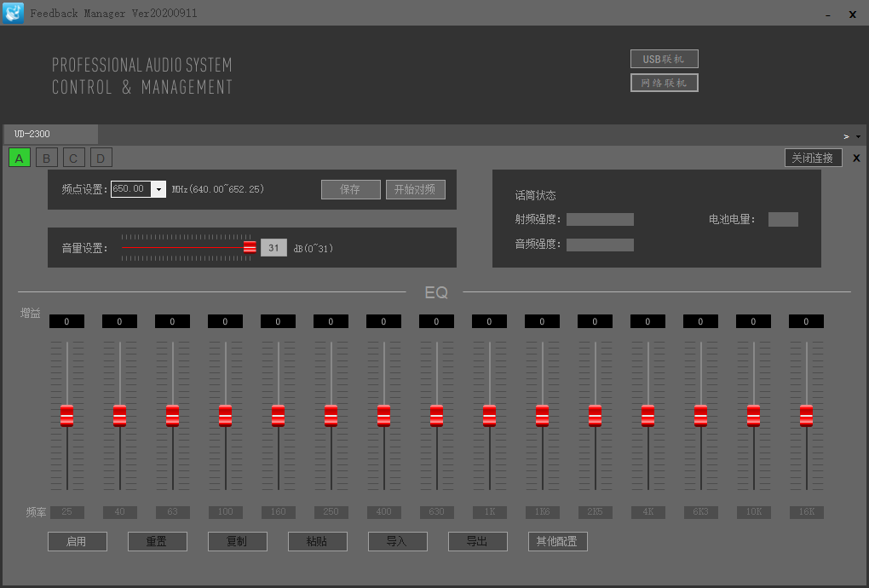
Task: Click the Feedback Manager app icon
Action: pos(13,13)
